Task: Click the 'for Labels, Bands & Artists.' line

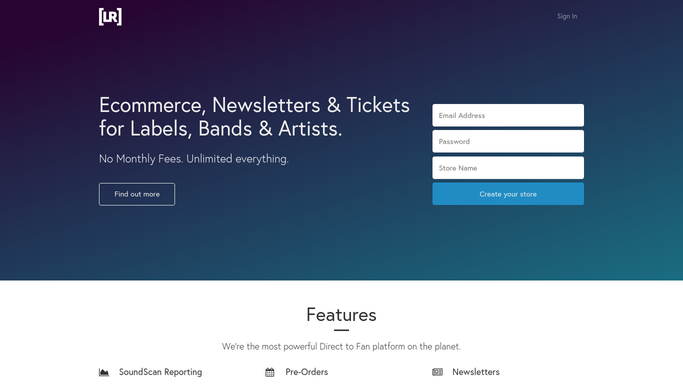Action: point(220,129)
